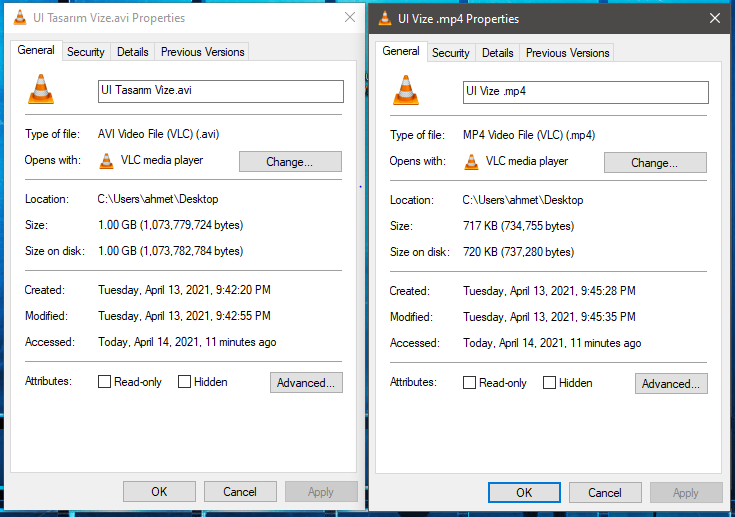Open Security tab in AVI properties window
The width and height of the screenshot is (735, 517).
click(86, 52)
